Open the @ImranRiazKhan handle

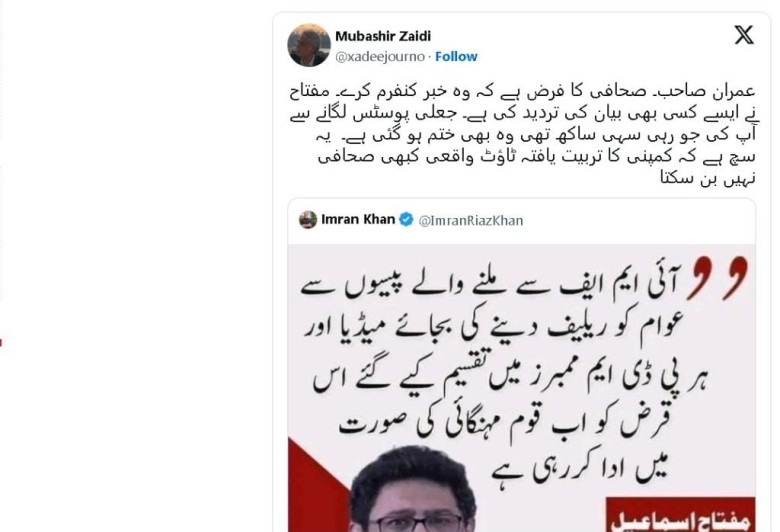(471, 220)
